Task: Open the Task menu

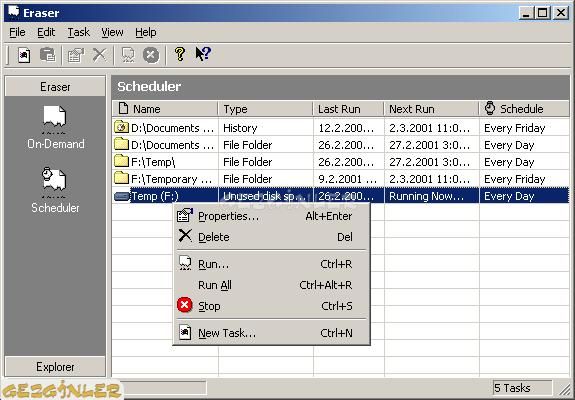Action: [x=78, y=32]
